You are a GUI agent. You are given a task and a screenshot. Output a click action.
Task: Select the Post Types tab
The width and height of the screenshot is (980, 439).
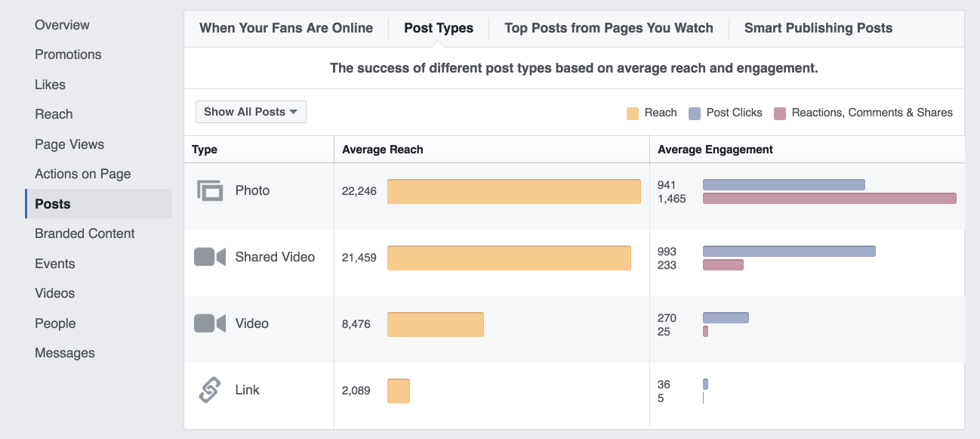click(439, 29)
